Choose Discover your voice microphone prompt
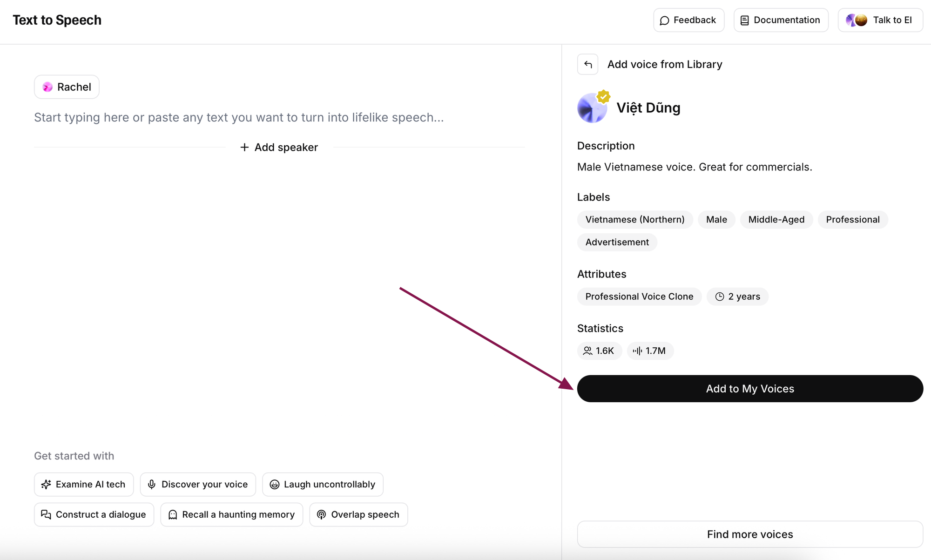This screenshot has width=931, height=560. pos(198,485)
